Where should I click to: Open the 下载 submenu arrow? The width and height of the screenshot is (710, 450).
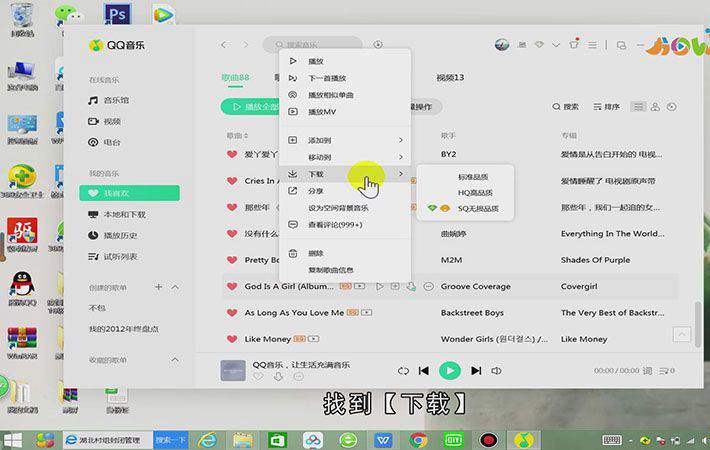click(401, 174)
